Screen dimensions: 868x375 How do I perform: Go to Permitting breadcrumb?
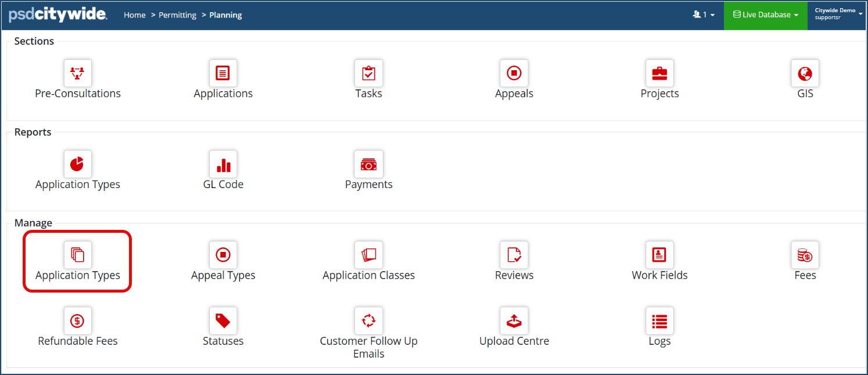click(177, 15)
